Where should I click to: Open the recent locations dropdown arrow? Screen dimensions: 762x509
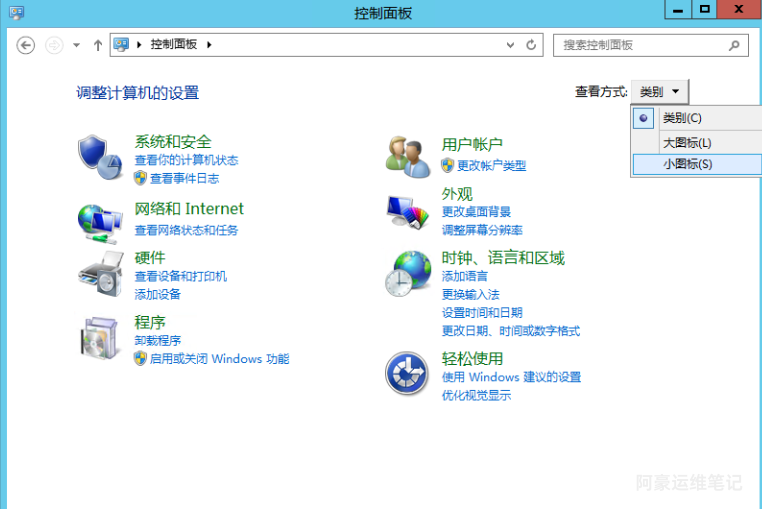coord(76,45)
